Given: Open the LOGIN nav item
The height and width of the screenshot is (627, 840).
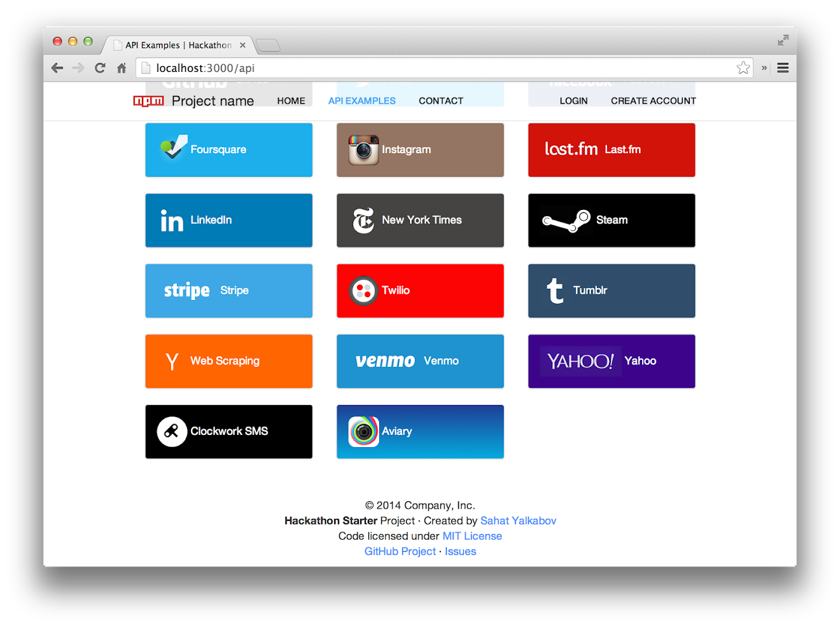Looking at the screenshot, I should coord(573,101).
